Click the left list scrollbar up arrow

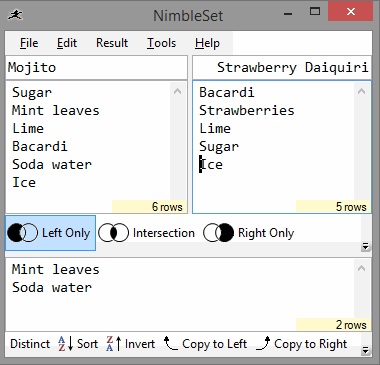178,91
